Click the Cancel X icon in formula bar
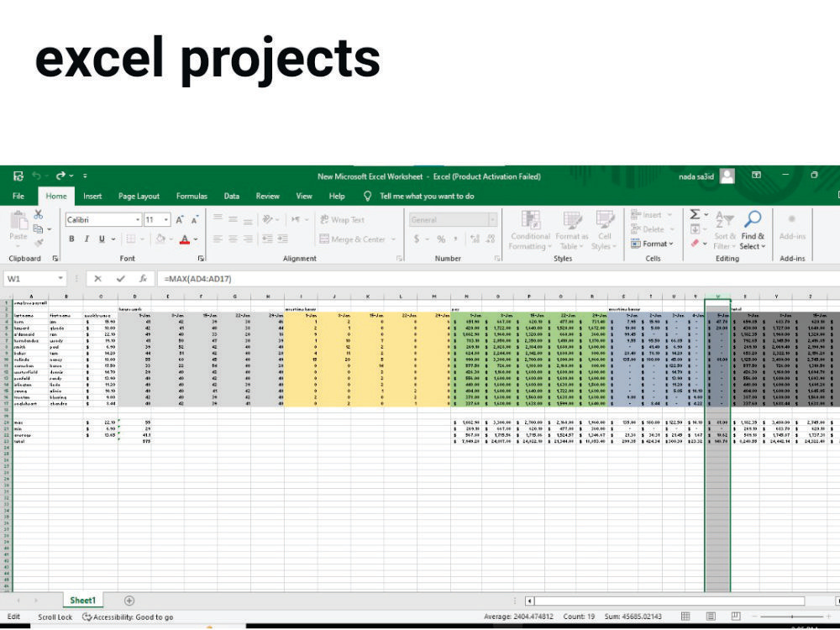 point(97,279)
